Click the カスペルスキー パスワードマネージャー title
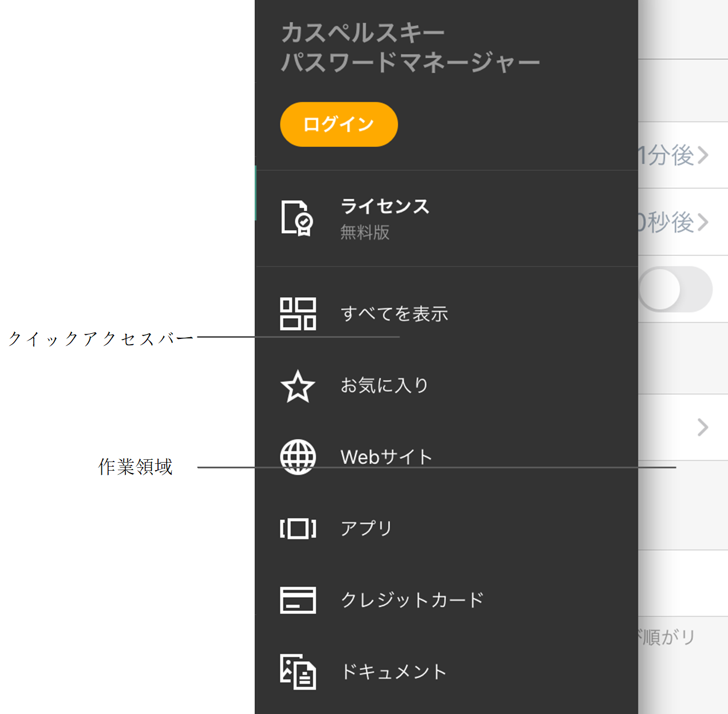This screenshot has width=728, height=714. 410,48
